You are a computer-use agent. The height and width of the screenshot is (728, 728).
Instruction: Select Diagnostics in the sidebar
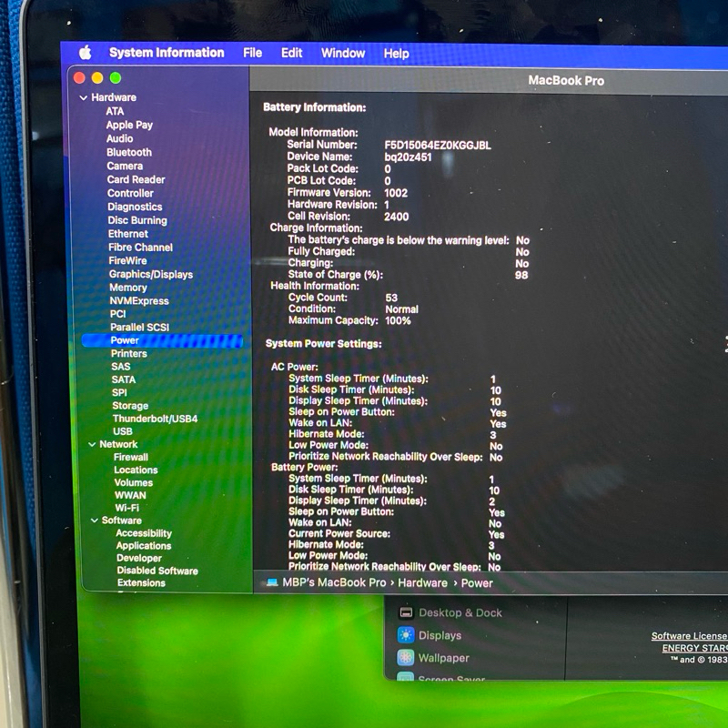135,207
